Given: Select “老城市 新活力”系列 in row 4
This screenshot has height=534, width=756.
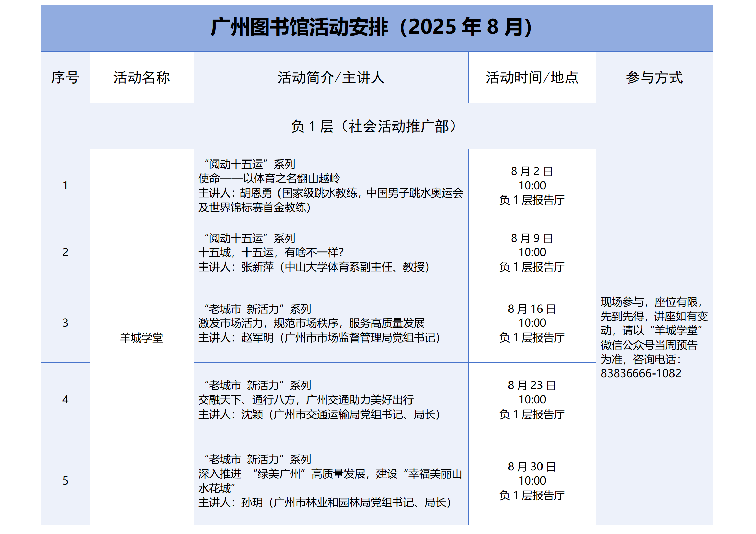Looking at the screenshot, I should (x=258, y=385).
